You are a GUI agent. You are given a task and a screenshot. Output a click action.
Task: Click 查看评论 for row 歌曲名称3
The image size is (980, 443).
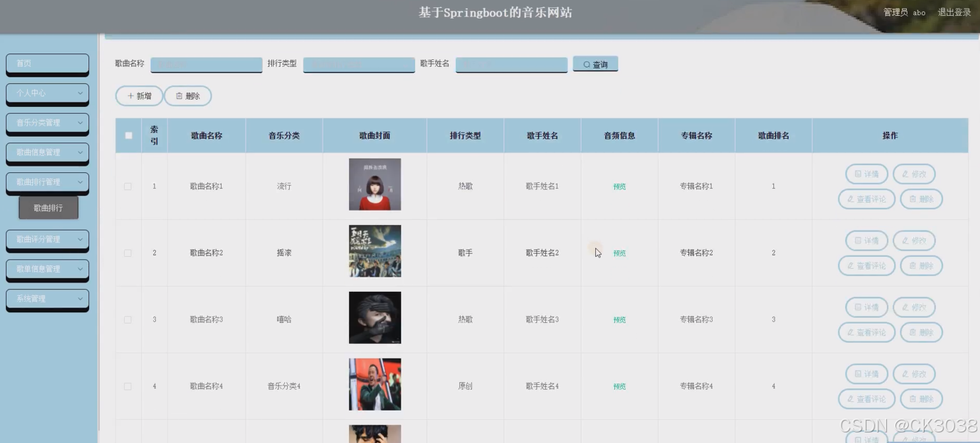tap(866, 332)
